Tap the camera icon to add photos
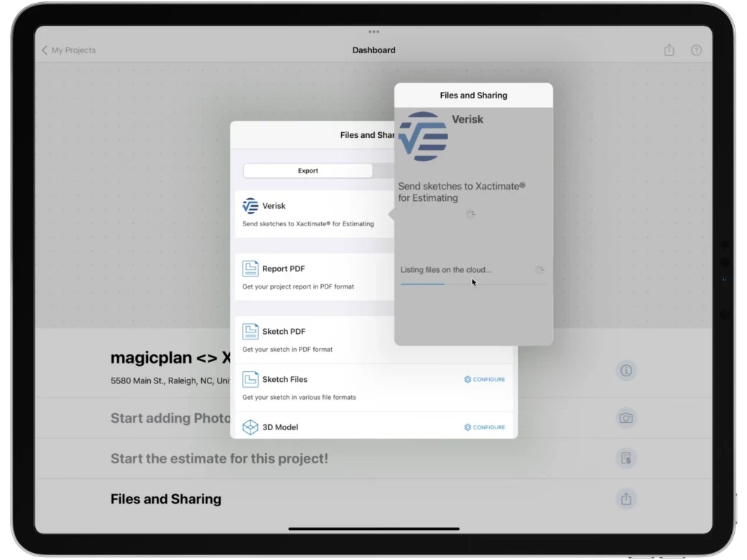Image resolution: width=747 pixels, height=560 pixels. point(626,418)
